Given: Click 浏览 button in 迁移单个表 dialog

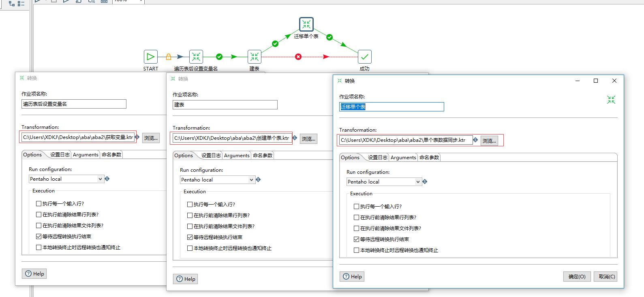Looking at the screenshot, I should point(489,141).
